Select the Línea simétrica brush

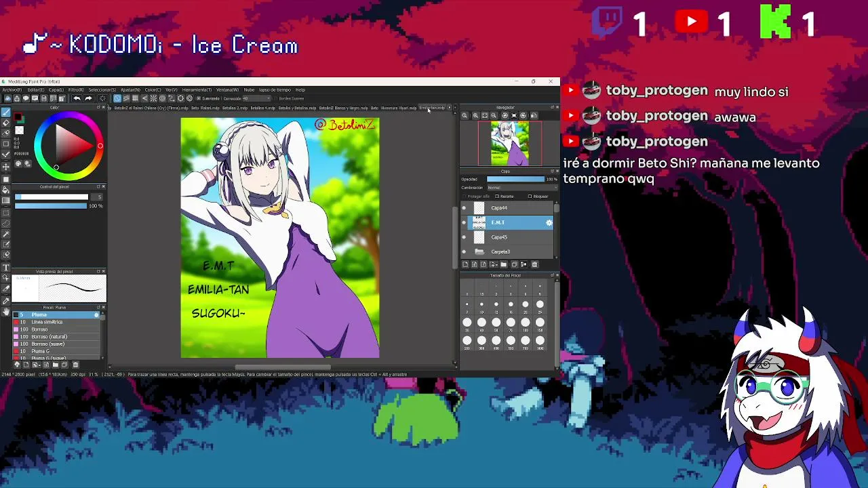58,322
